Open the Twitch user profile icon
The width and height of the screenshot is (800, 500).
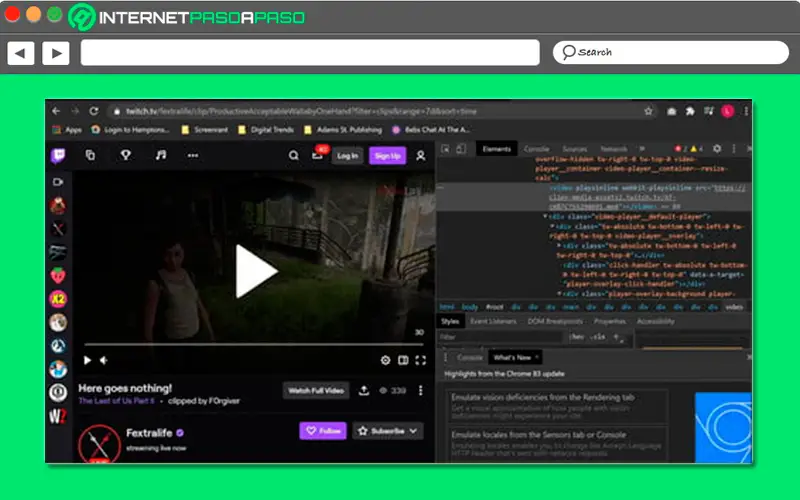coord(420,156)
